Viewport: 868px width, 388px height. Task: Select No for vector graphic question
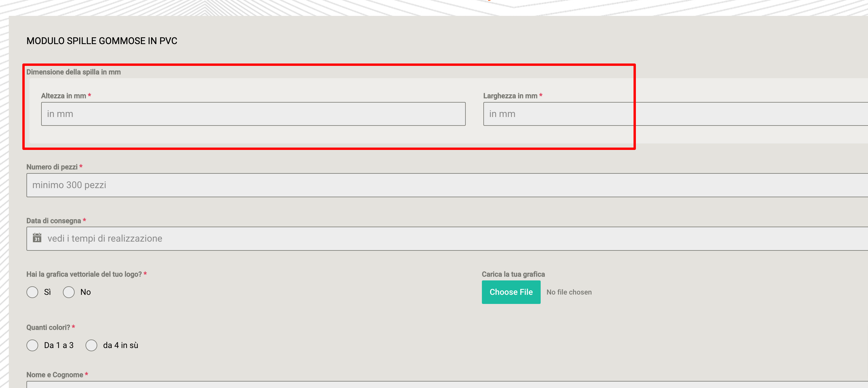[x=69, y=292]
